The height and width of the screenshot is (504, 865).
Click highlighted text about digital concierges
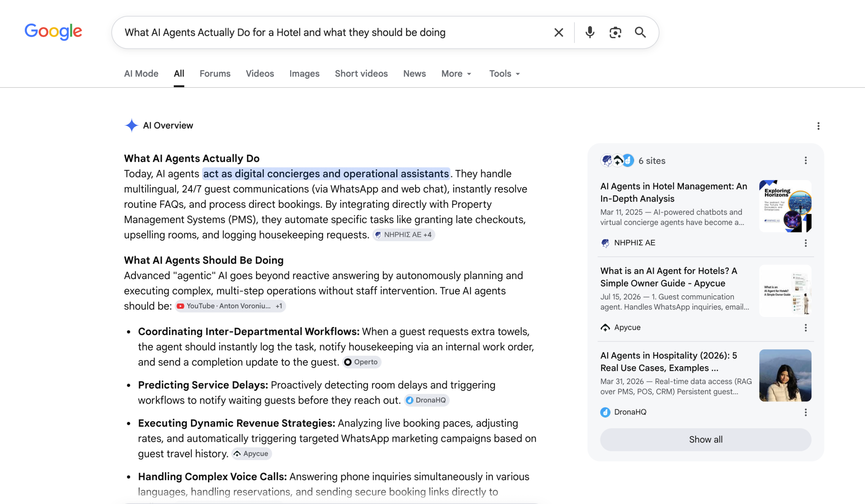click(326, 174)
